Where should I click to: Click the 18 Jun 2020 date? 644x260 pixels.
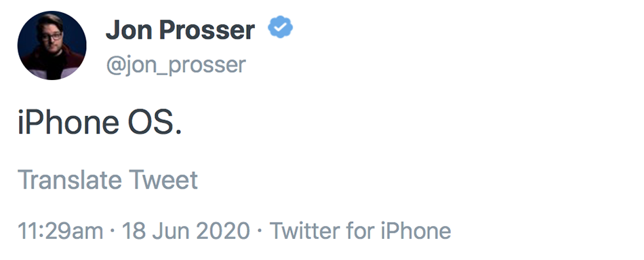(x=186, y=231)
